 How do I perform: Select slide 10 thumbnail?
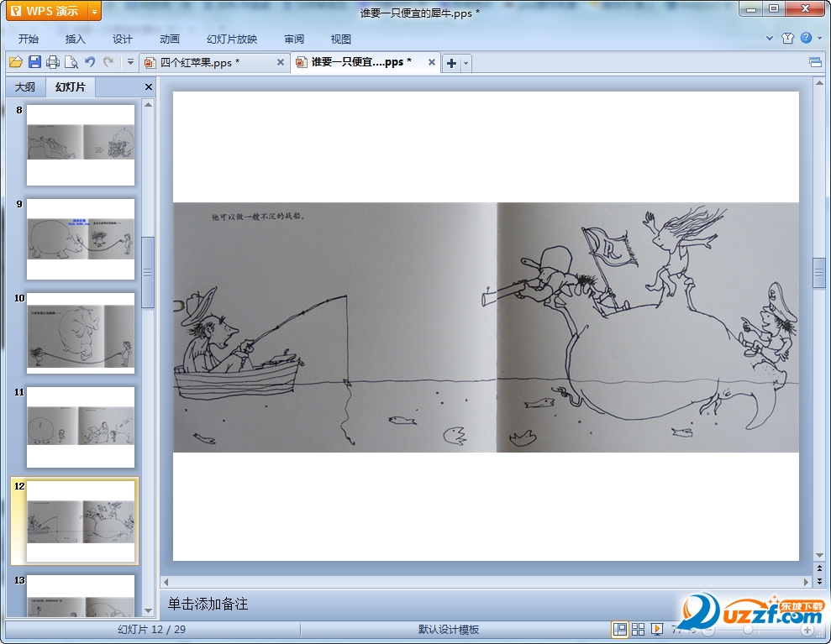pos(81,333)
